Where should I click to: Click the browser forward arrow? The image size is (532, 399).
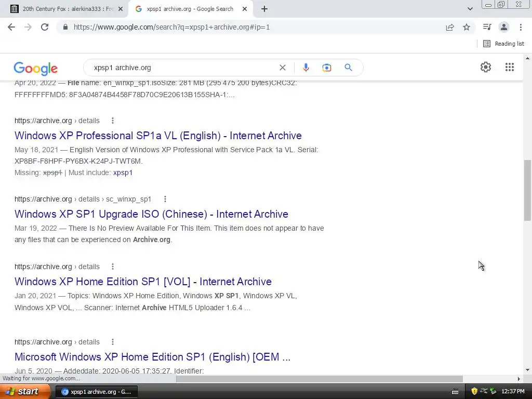[28, 27]
